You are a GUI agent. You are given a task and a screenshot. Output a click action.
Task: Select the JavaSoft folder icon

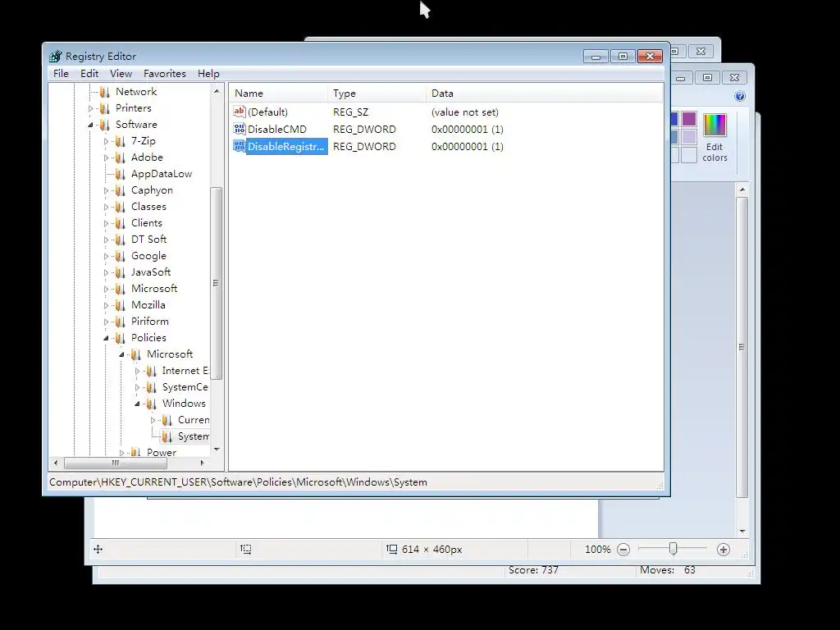(x=121, y=272)
